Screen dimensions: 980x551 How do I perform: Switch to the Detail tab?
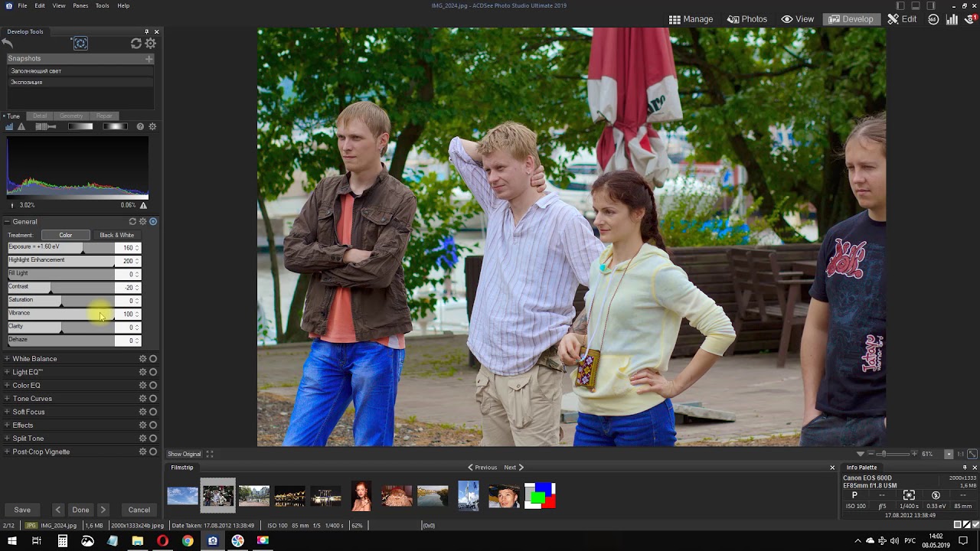pyautogui.click(x=40, y=116)
